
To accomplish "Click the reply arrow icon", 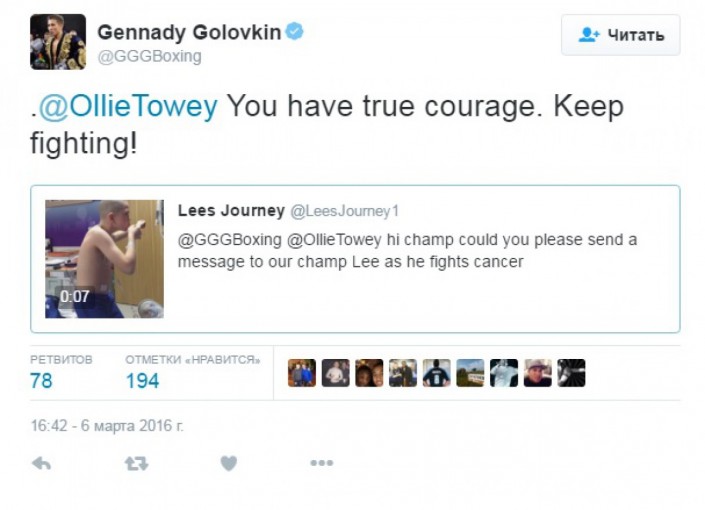I will [42, 463].
